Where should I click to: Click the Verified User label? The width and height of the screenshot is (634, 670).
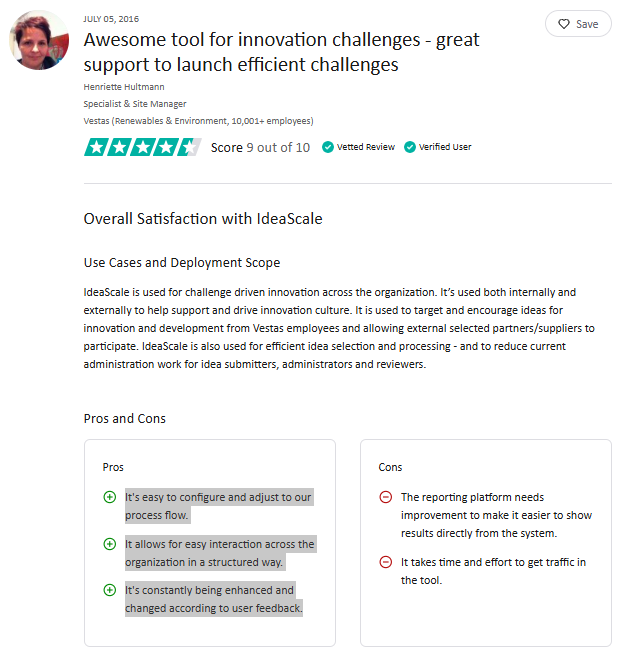(x=445, y=147)
